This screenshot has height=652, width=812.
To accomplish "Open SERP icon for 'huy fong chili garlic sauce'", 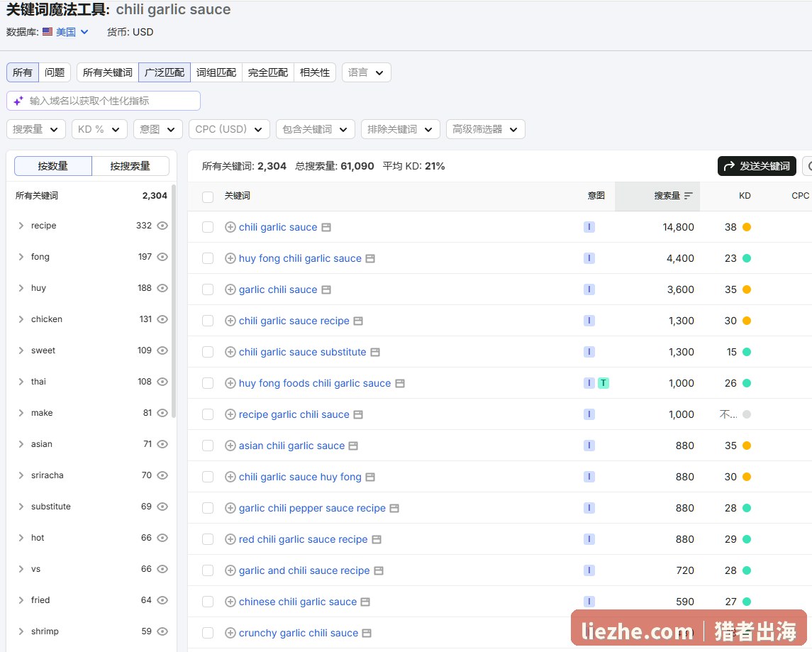I will point(370,258).
